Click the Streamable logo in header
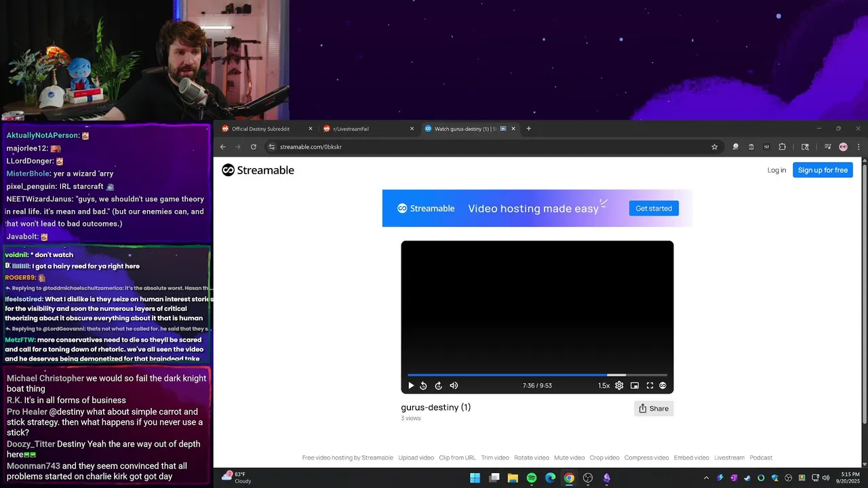 (258, 170)
